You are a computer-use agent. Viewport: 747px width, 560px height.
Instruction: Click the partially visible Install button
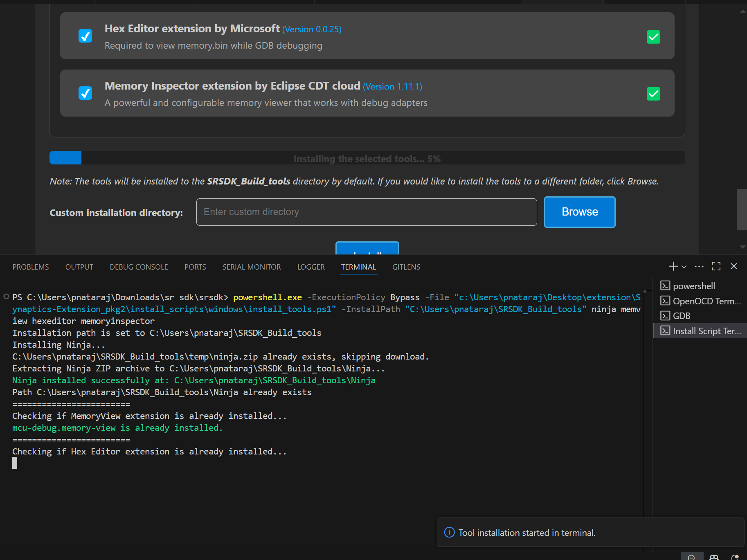tap(367, 249)
